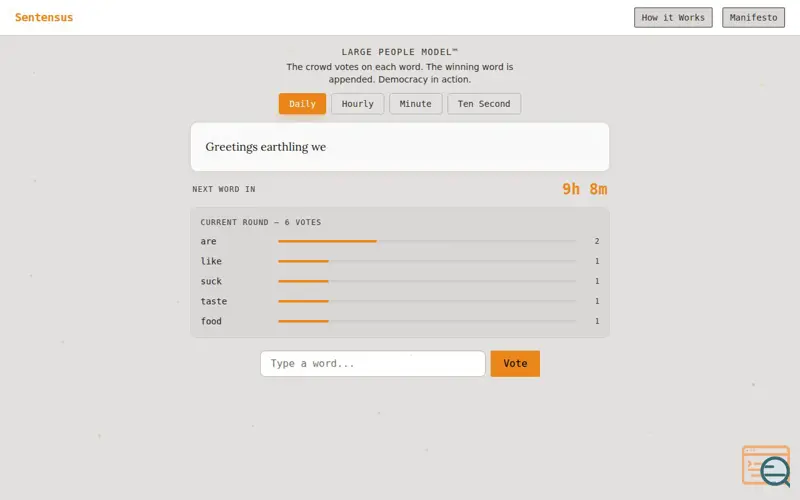Select the word 'taste' in vote list

point(213,301)
